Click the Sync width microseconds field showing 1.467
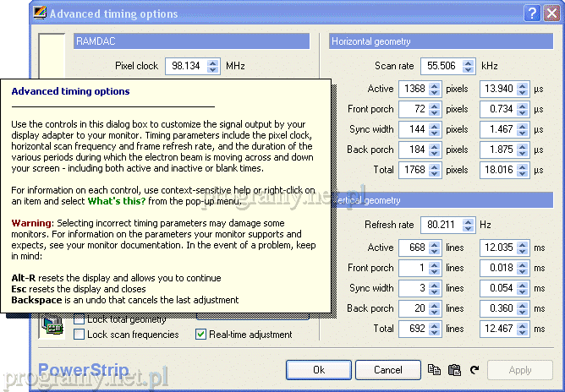 (501, 130)
